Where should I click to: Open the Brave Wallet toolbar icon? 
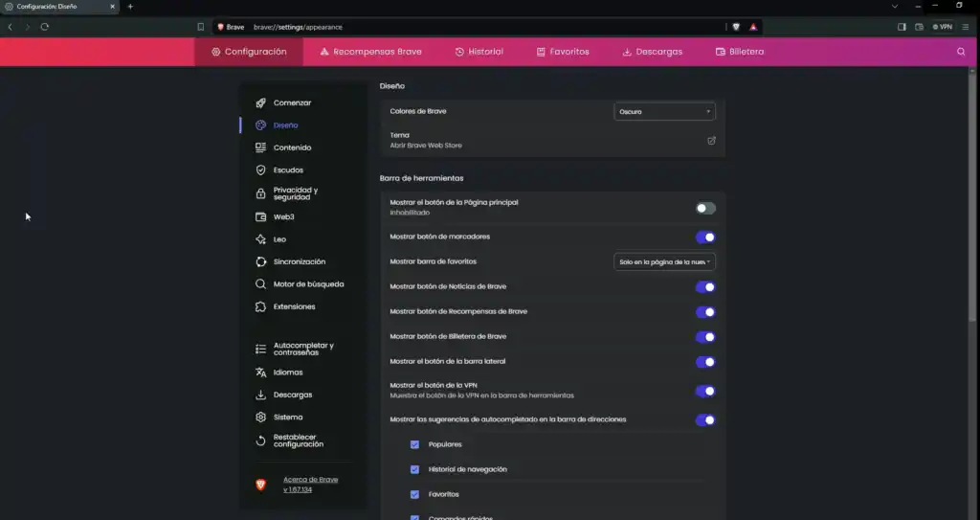[919, 27]
